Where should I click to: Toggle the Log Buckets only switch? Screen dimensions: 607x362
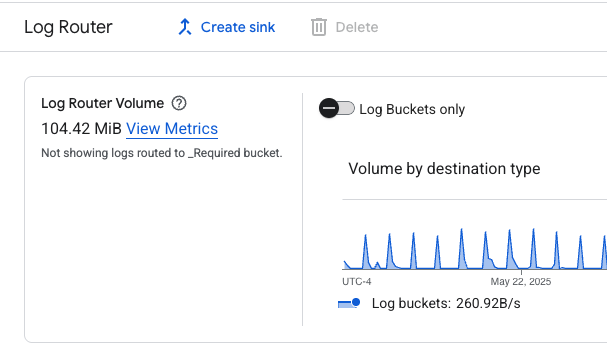337,108
